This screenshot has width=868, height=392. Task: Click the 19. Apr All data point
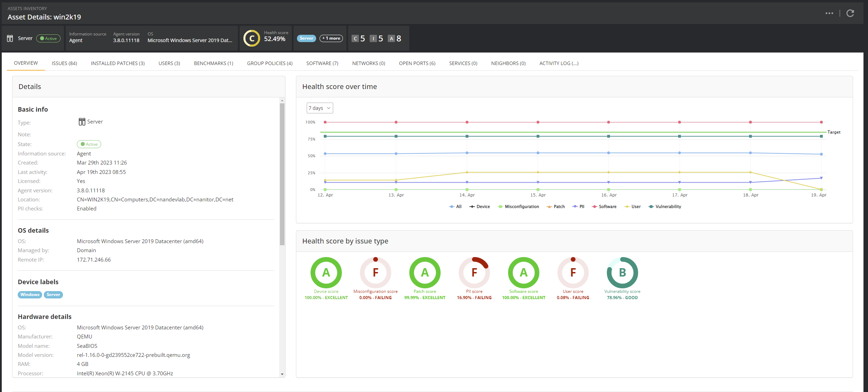coord(821,154)
